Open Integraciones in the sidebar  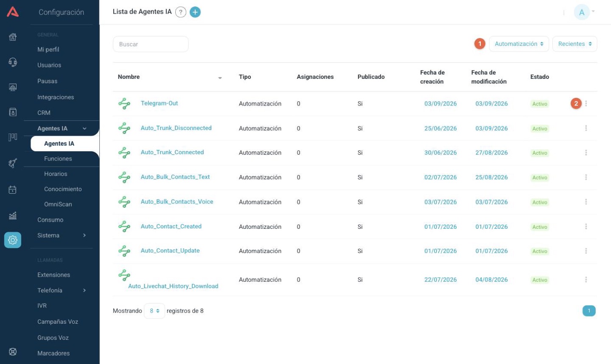tap(56, 97)
